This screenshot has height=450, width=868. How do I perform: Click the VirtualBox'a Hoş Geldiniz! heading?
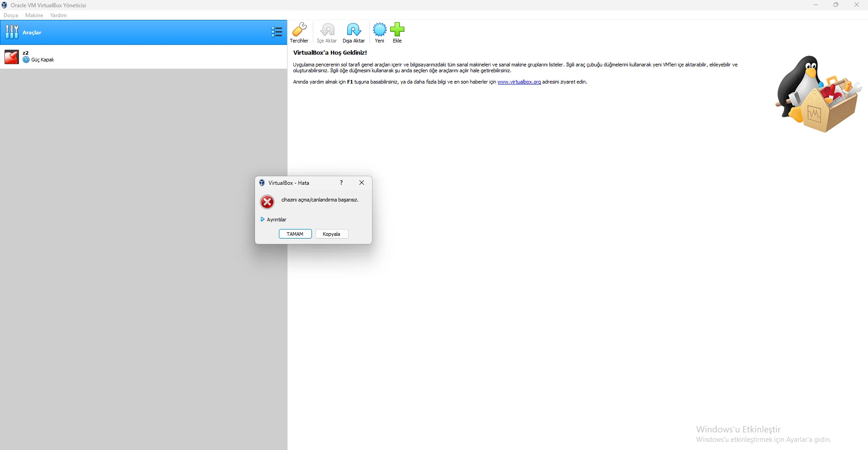click(x=330, y=52)
